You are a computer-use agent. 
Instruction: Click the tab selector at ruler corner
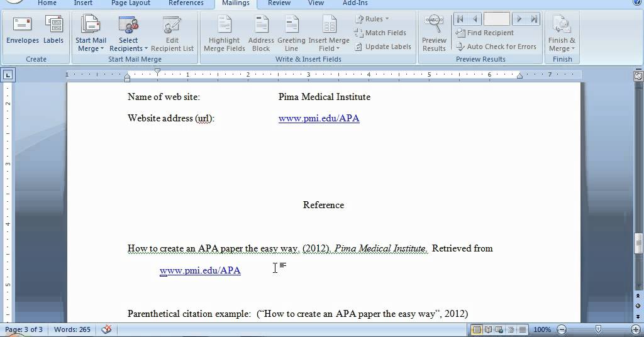8,75
